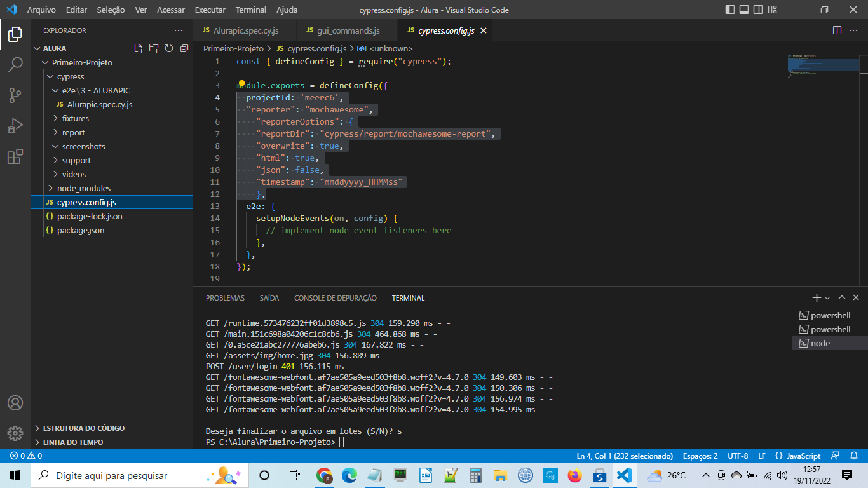Expand LINHA DO TEMPO section
This screenshot has height=488, width=868.
pyautogui.click(x=112, y=442)
